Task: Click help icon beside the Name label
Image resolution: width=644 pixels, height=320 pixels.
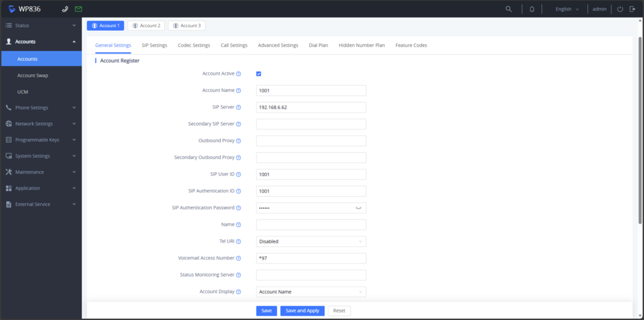Action: (x=238, y=224)
